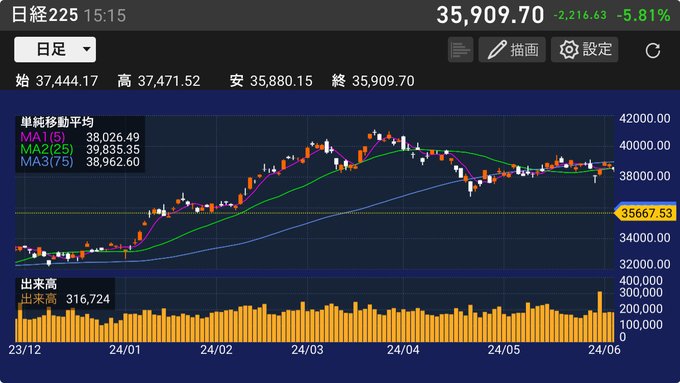Click the current price 35,909.70
Viewport: 680px width, 383px height.
(x=490, y=15)
